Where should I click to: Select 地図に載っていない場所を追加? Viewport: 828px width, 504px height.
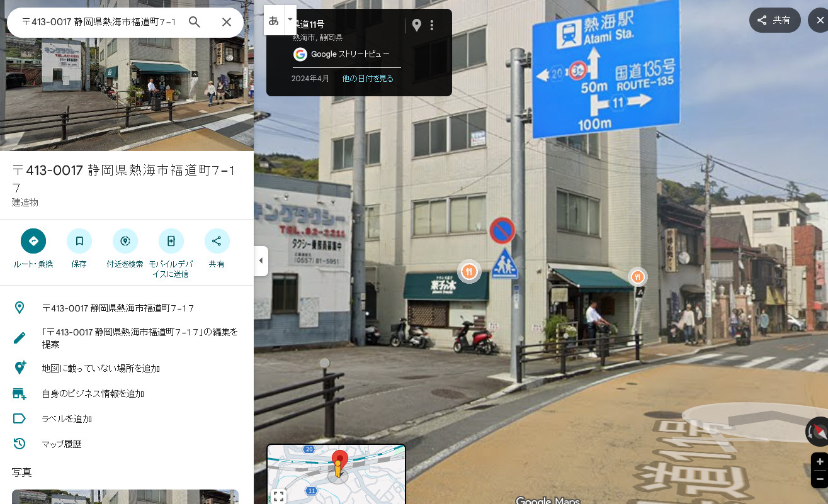101,368
